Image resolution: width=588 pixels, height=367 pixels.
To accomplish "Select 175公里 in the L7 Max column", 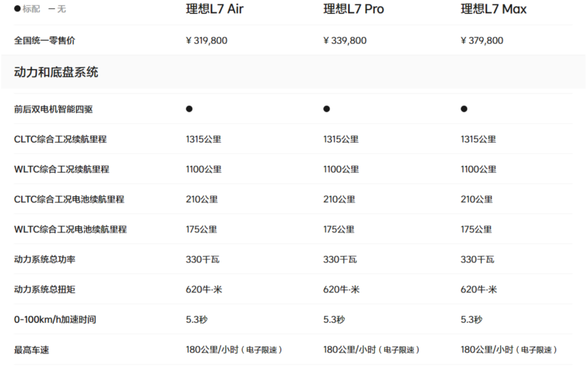I will click(476, 229).
